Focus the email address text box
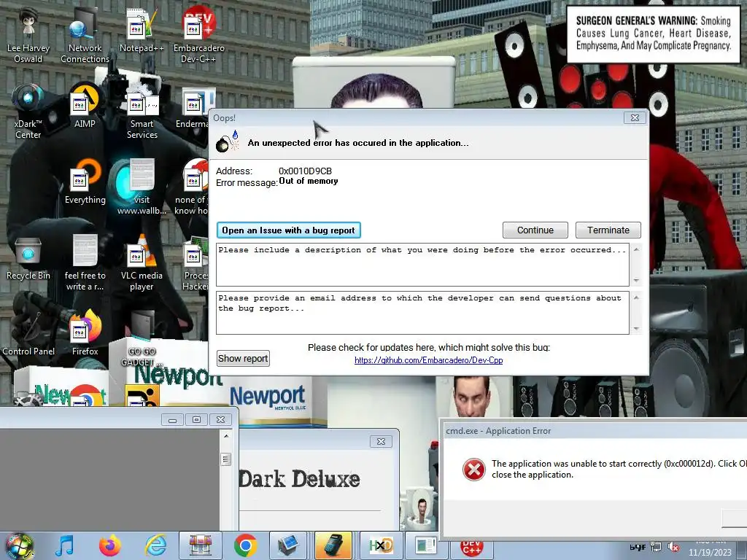Screen dimensions: 747x560 coord(422,313)
